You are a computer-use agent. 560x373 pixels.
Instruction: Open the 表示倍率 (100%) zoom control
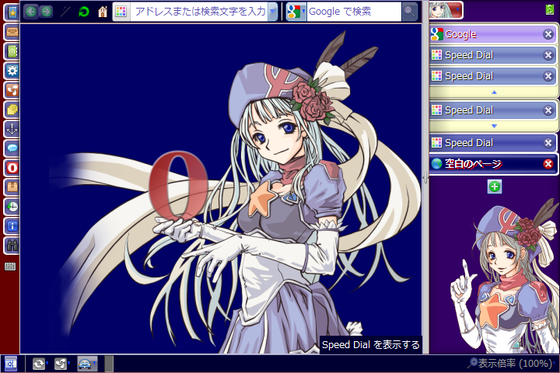(511, 364)
